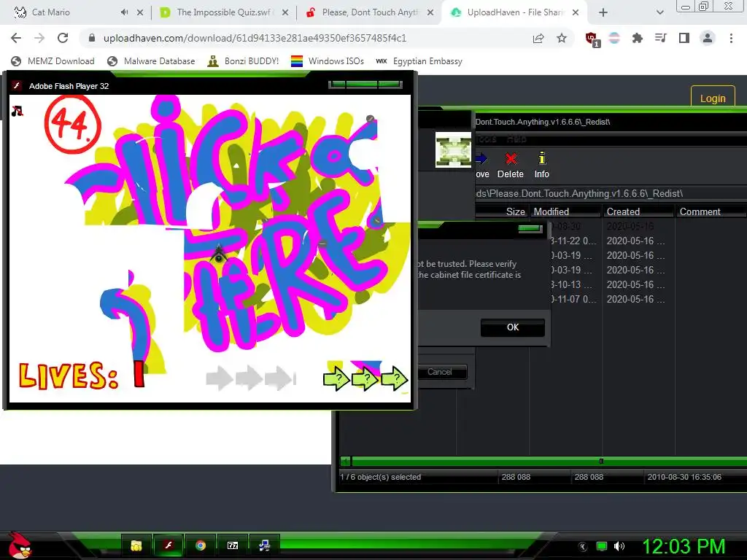
Task: Open the system volume control
Action: (619, 546)
